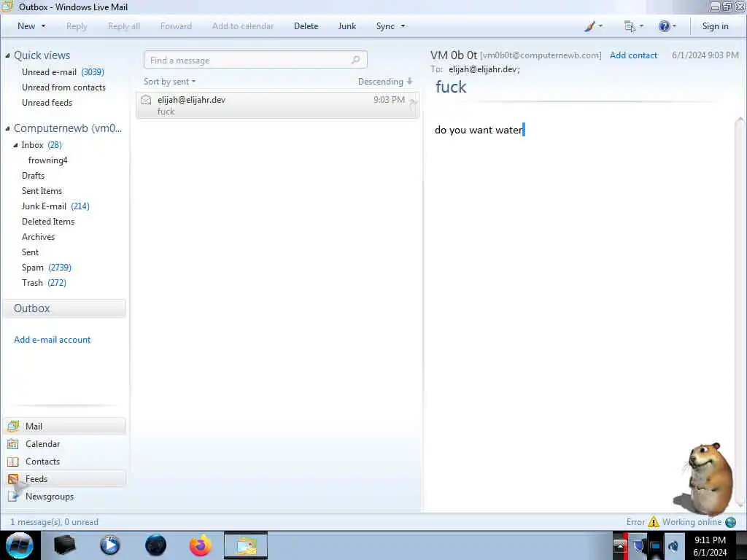Image resolution: width=747 pixels, height=560 pixels.
Task: Click the Feeds RSS icon
Action: 13,479
